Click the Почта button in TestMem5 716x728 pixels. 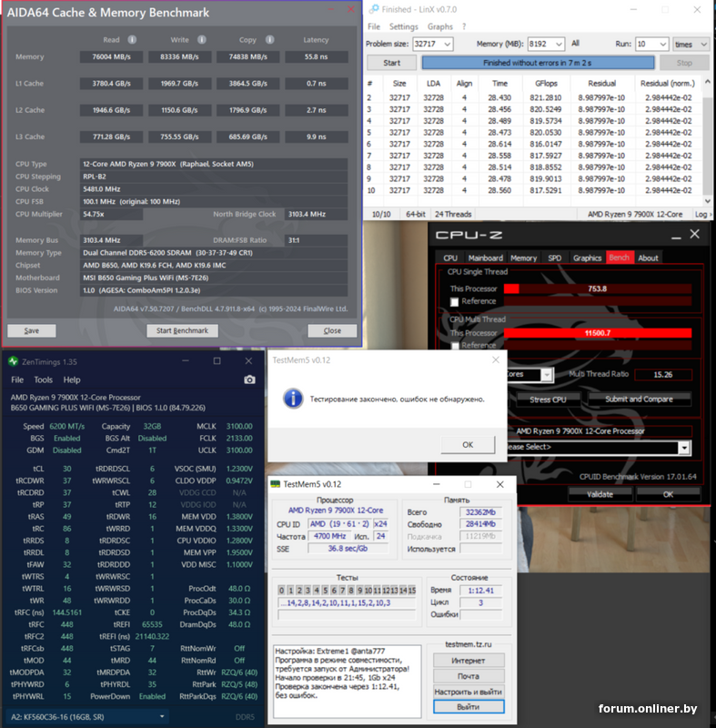pyautogui.click(x=469, y=676)
